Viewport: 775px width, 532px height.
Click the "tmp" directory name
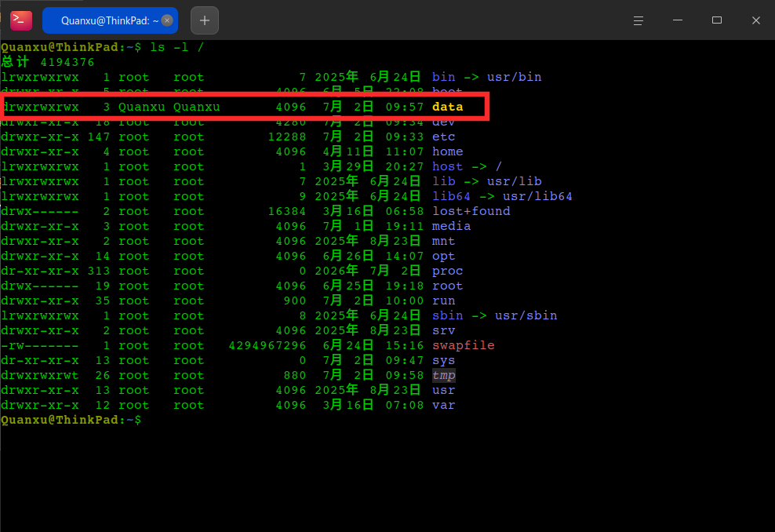[x=444, y=375]
